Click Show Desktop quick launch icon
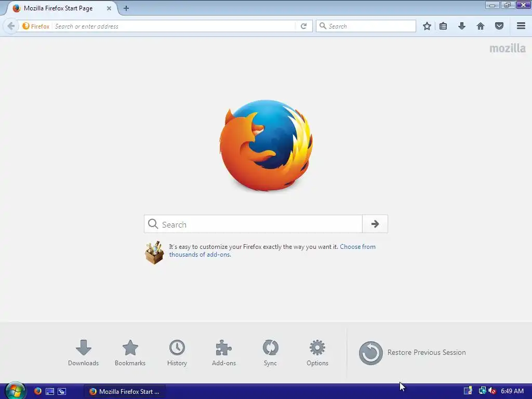The width and height of the screenshot is (532, 399). [x=50, y=391]
